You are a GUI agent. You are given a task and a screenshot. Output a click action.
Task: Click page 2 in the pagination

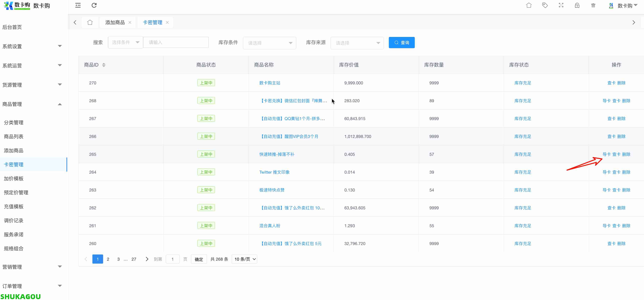[108, 259]
